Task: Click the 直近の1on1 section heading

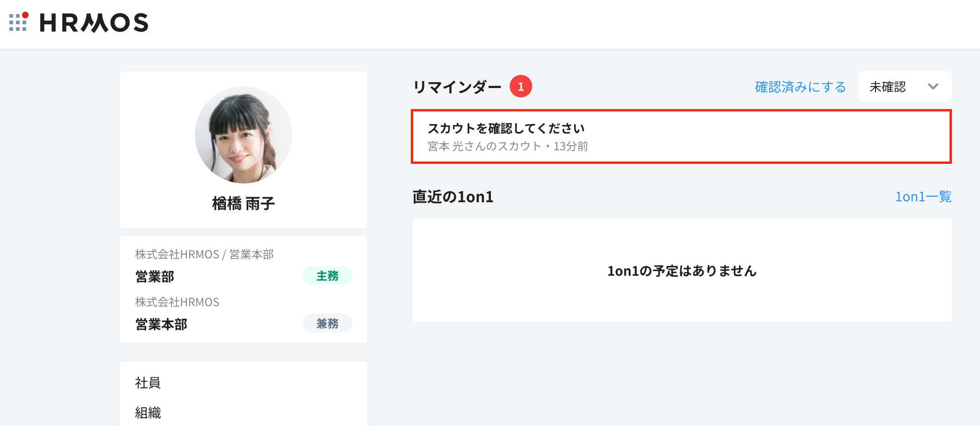Action: tap(453, 197)
